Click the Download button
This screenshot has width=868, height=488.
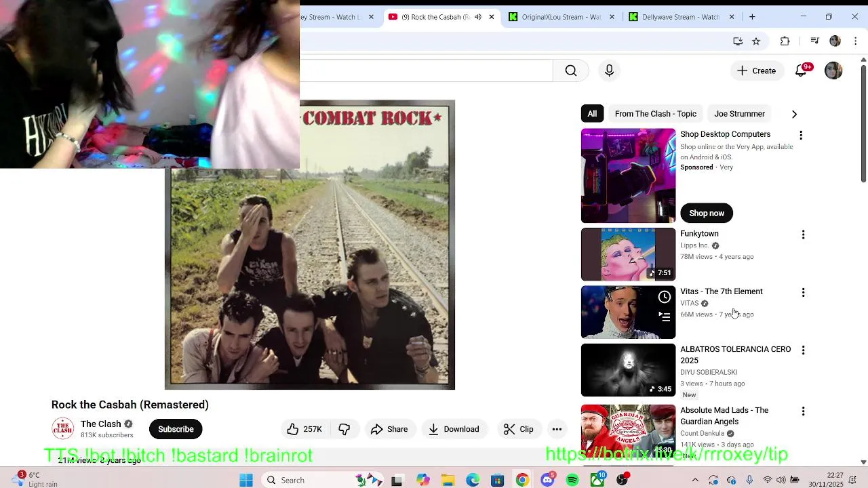click(454, 429)
